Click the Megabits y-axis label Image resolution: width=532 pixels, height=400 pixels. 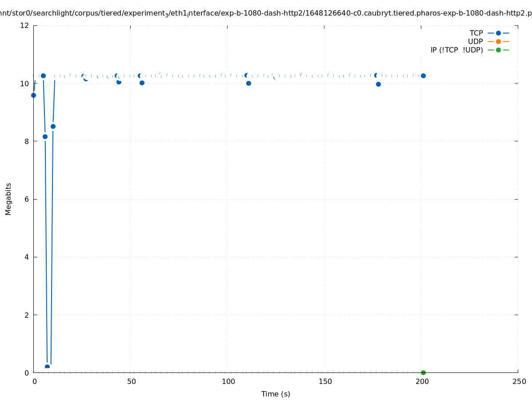tap(8, 199)
